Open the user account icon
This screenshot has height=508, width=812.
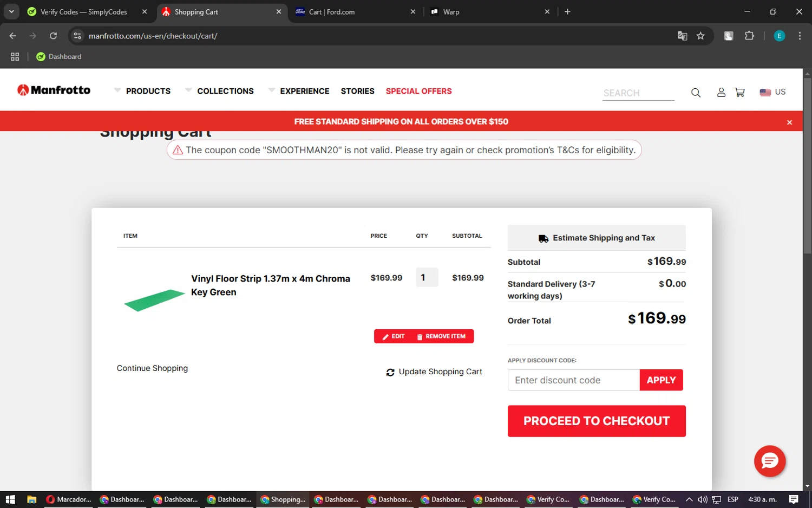coord(721,92)
